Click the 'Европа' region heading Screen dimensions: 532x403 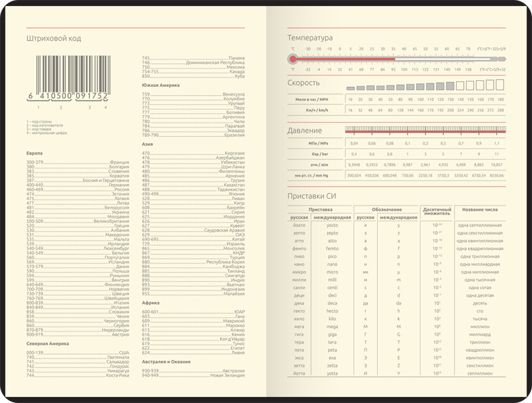coord(35,154)
